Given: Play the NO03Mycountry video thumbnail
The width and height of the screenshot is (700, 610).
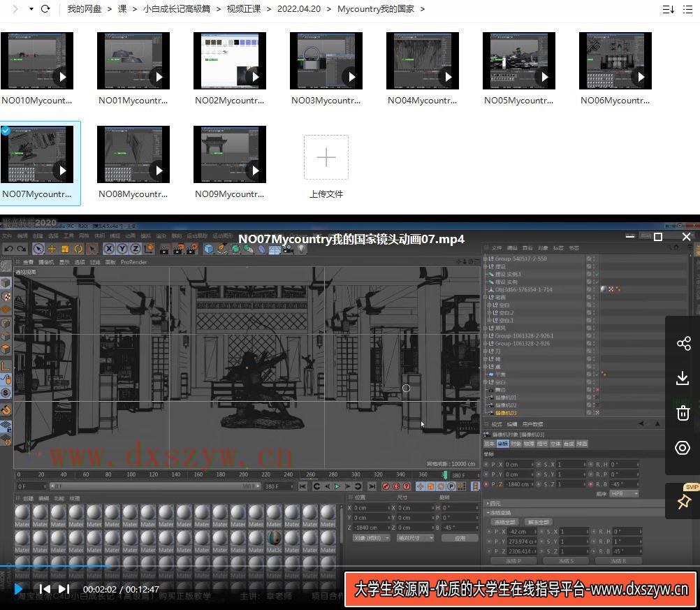Looking at the screenshot, I should (x=326, y=61).
